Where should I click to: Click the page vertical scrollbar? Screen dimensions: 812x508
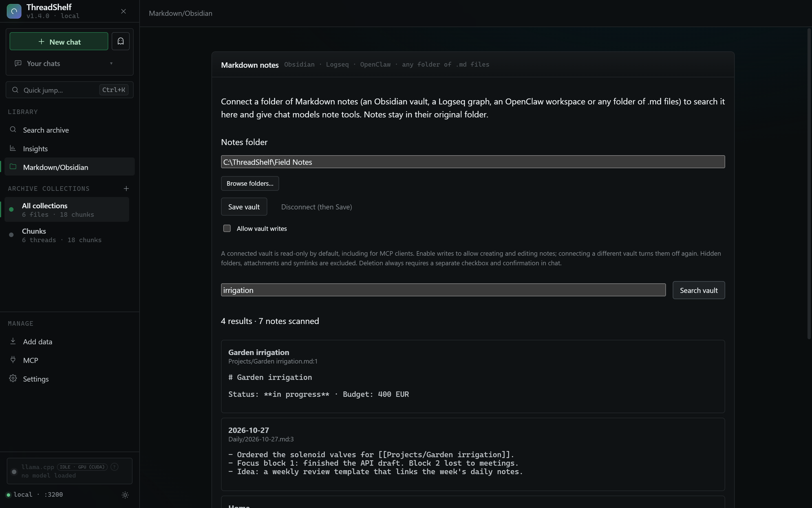809,184
